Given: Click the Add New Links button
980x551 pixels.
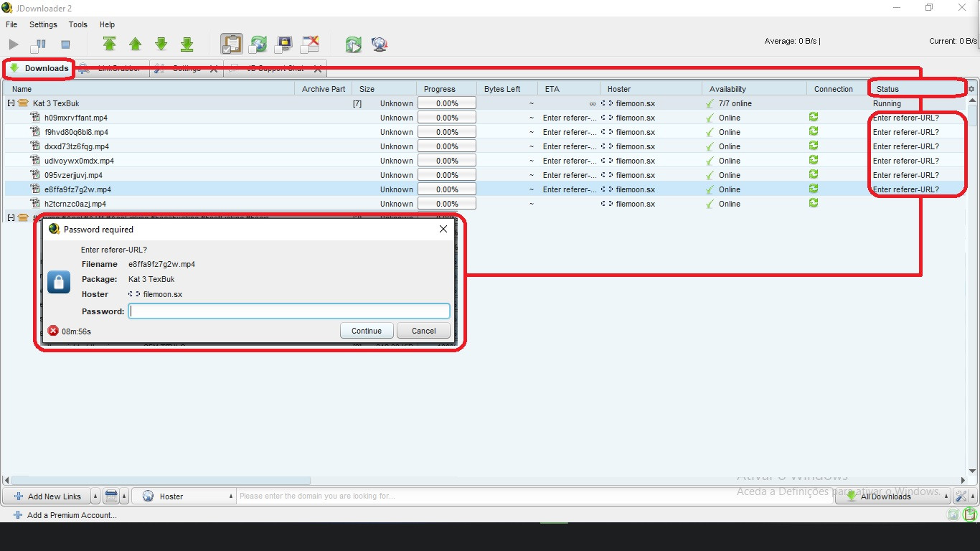Looking at the screenshot, I should coord(47,496).
